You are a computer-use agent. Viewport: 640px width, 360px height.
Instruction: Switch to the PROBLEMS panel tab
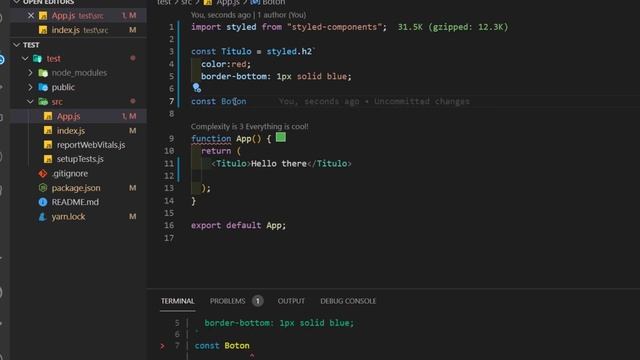click(227, 301)
